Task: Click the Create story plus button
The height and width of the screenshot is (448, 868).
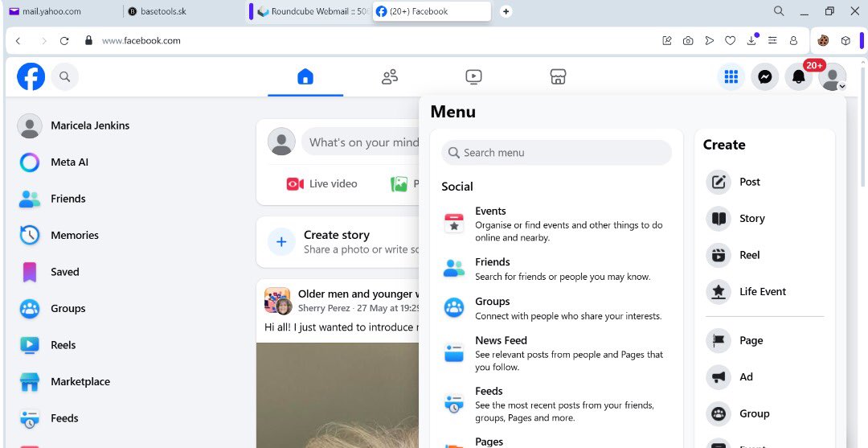Action: click(281, 242)
